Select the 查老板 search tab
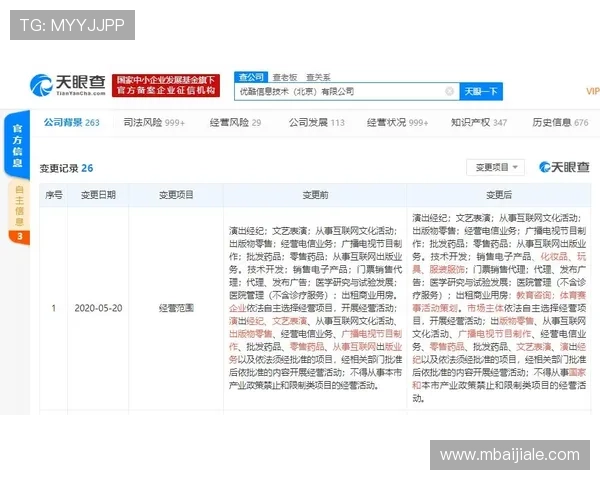This screenshot has height=480, width=600. 285,77
